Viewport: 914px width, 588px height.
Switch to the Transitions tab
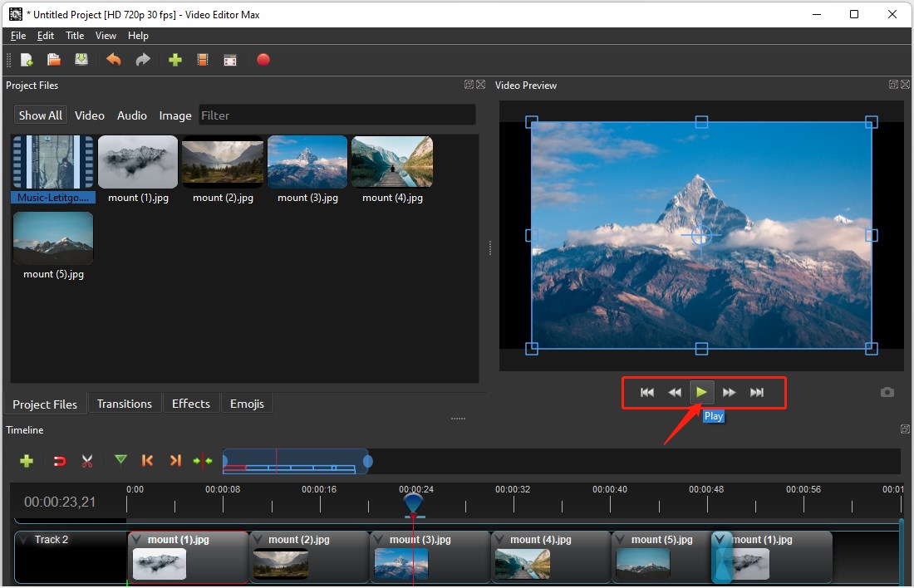tap(124, 403)
